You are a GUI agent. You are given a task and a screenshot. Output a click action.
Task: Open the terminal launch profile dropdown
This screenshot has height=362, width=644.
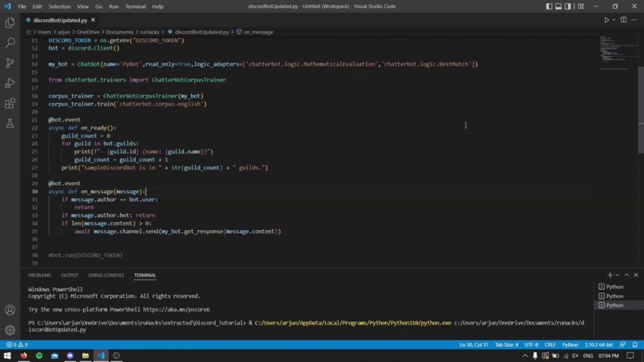[x=617, y=275]
